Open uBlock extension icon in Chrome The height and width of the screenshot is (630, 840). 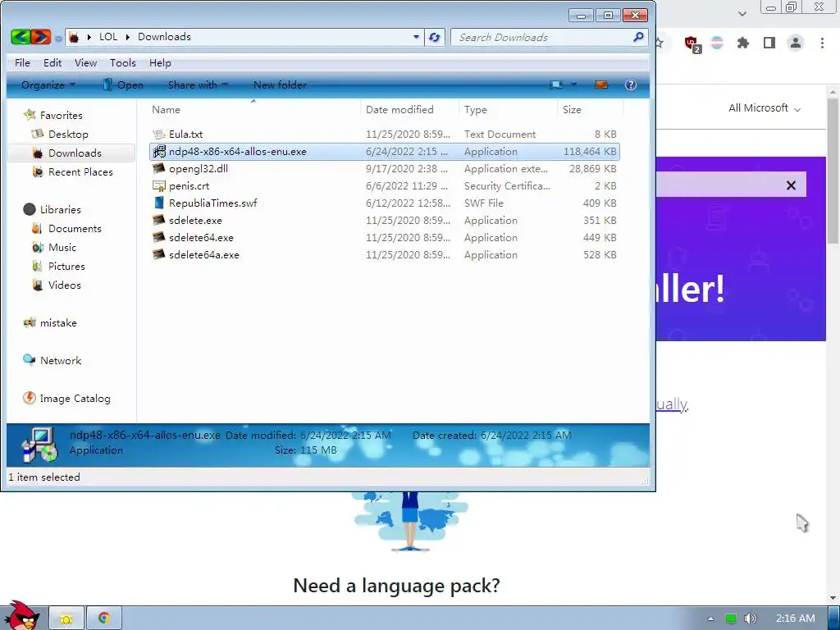point(692,43)
